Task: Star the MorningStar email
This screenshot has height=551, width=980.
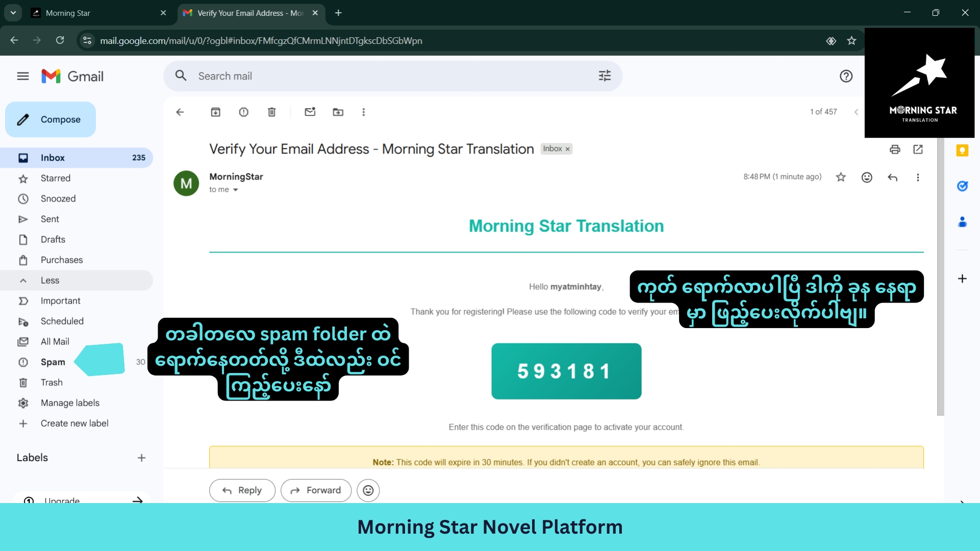Action: point(841,178)
